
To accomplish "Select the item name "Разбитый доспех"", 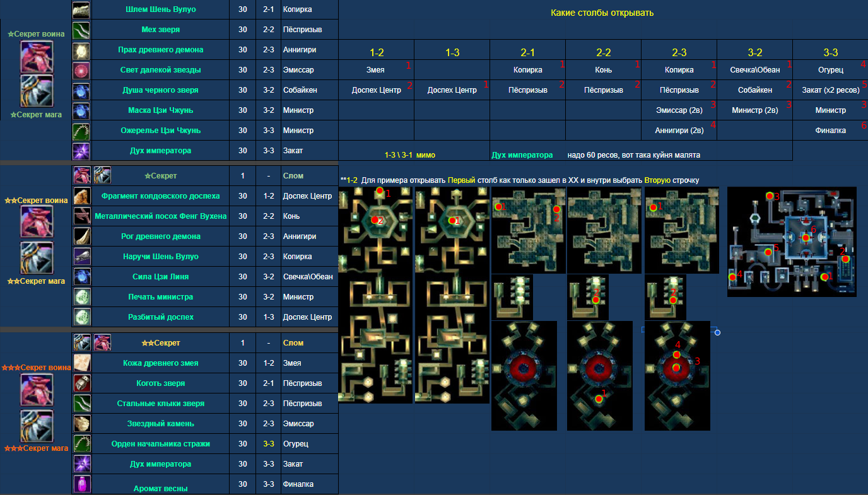I will (x=160, y=317).
